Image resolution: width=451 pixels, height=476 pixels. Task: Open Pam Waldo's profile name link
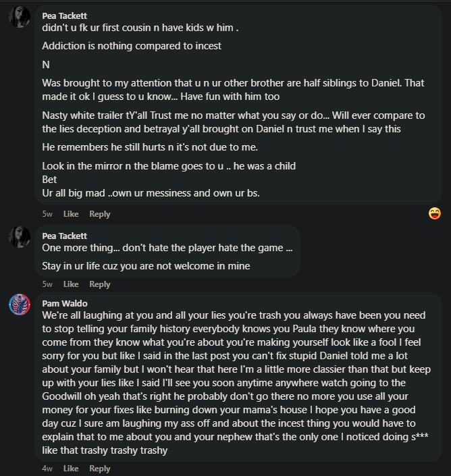coord(65,303)
